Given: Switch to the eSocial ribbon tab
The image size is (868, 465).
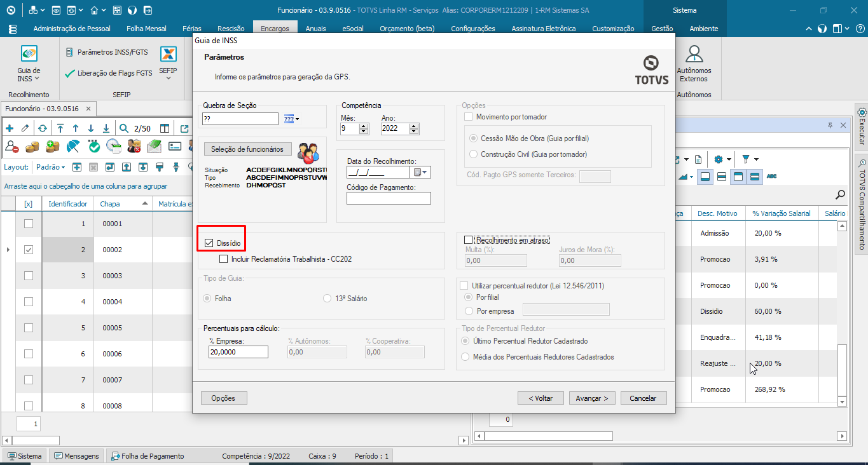Looking at the screenshot, I should tap(353, 29).
